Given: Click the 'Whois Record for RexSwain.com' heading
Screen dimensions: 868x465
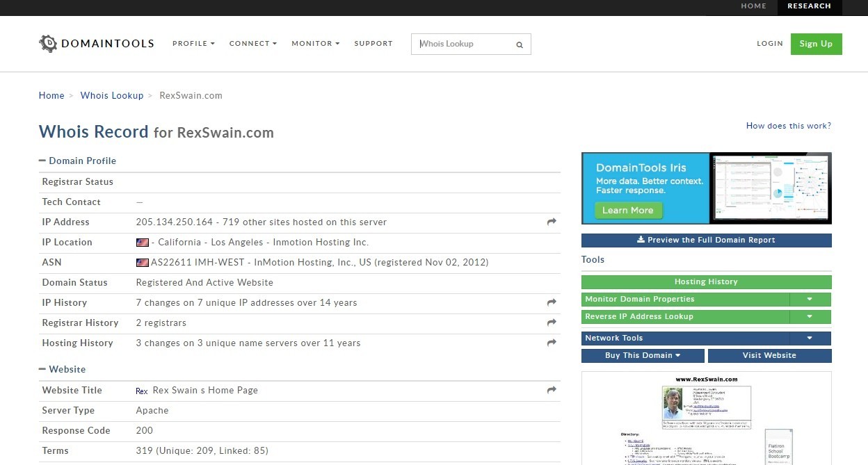Looking at the screenshot, I should [156, 132].
